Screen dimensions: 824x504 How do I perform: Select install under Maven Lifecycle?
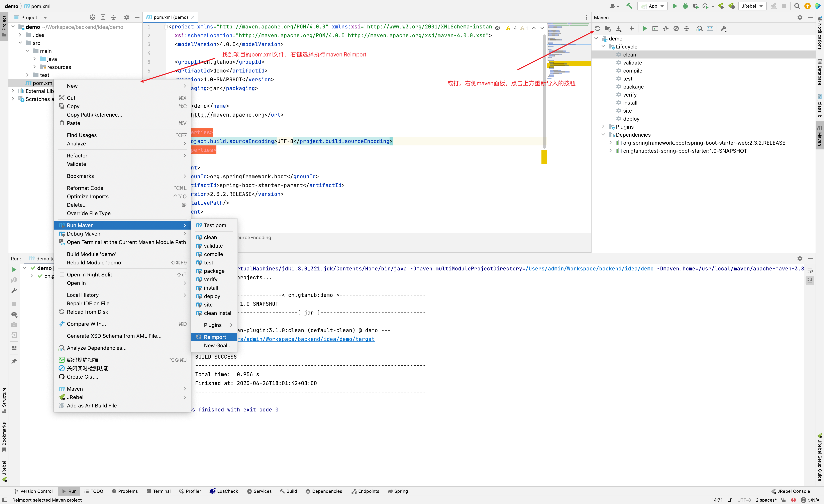coord(630,103)
